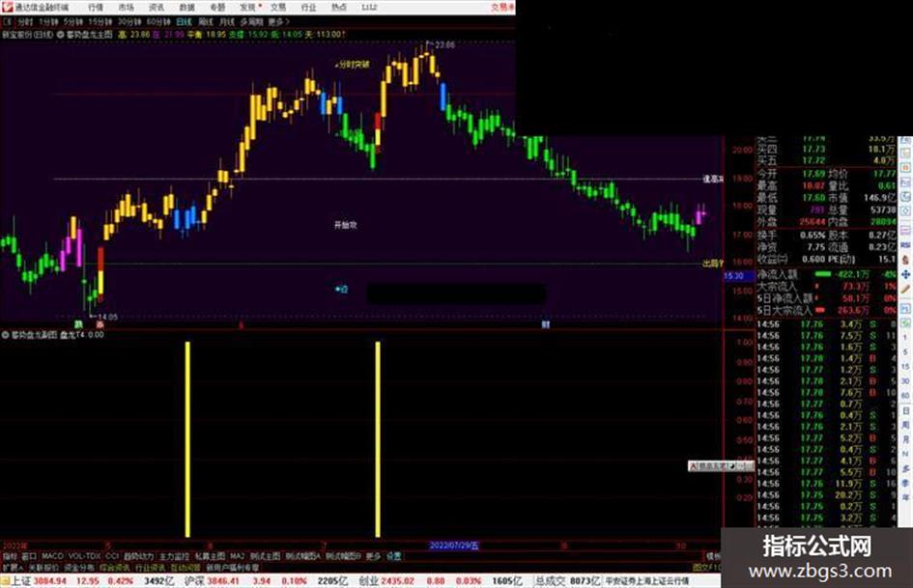Image resolution: width=913 pixels, height=588 pixels.
Task: Open the 多周期 view
Action: tap(251, 21)
